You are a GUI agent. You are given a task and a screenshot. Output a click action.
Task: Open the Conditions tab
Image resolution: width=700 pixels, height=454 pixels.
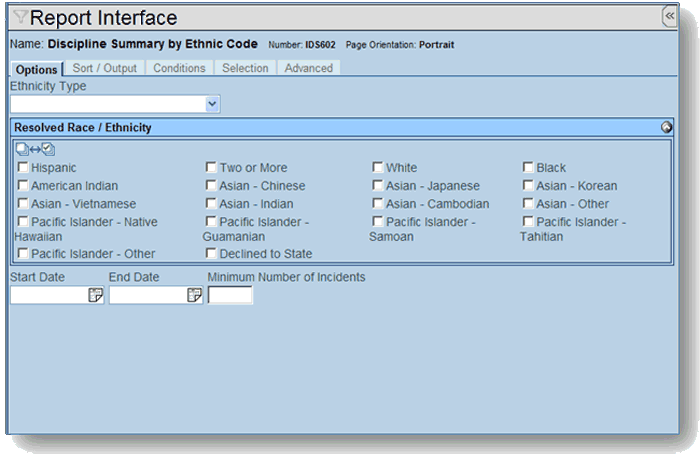(x=179, y=68)
